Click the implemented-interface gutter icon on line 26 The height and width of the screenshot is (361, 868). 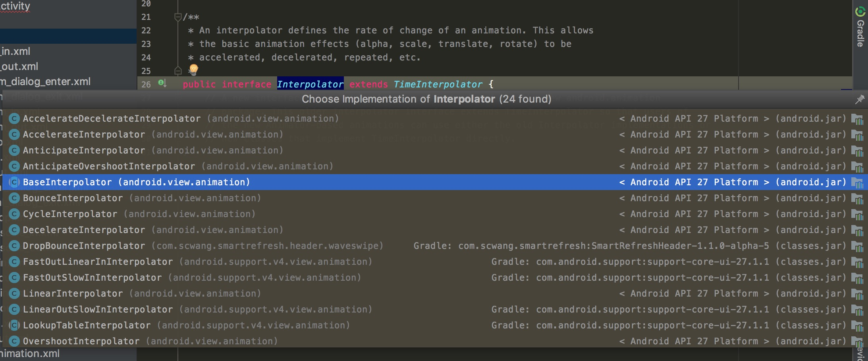coord(162,83)
